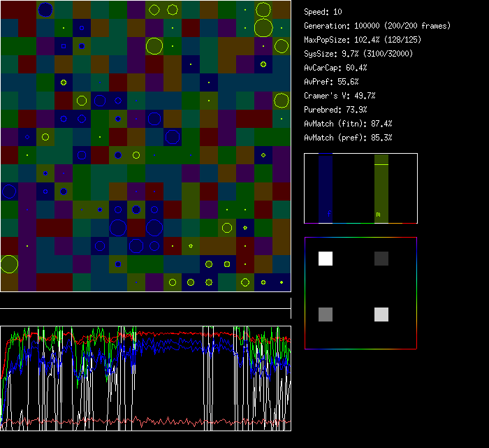Click the AvMatch (pref) statistic
Image resolution: width=489 pixels, height=448 pixels.
pyautogui.click(x=349, y=138)
